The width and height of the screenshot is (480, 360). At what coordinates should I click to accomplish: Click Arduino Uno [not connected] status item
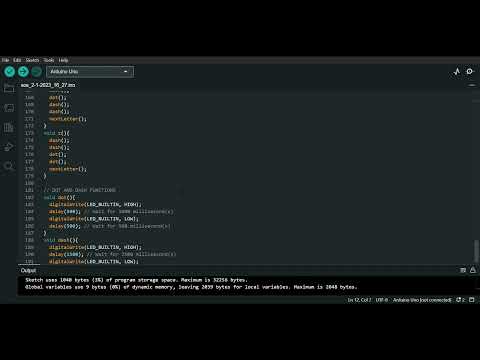[422, 300]
